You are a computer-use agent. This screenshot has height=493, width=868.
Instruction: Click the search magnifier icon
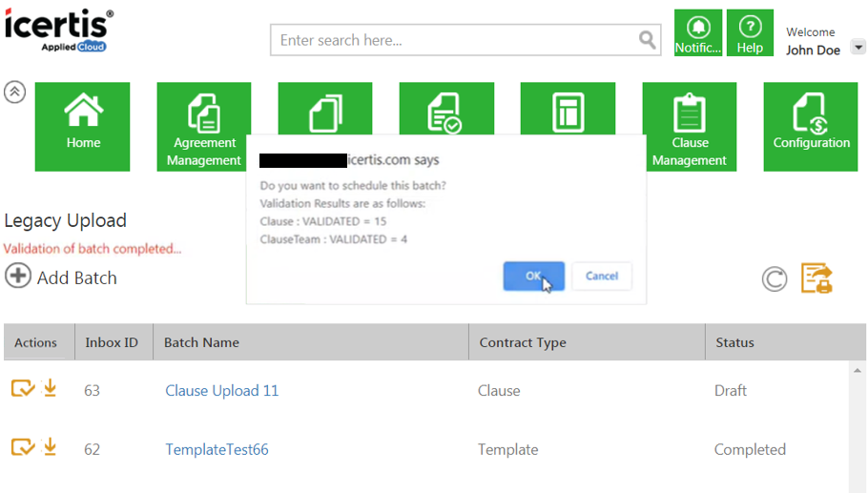coord(647,40)
